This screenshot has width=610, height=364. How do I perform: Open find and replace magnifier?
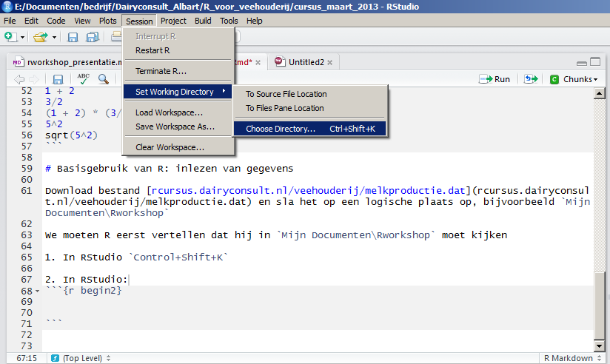(104, 79)
